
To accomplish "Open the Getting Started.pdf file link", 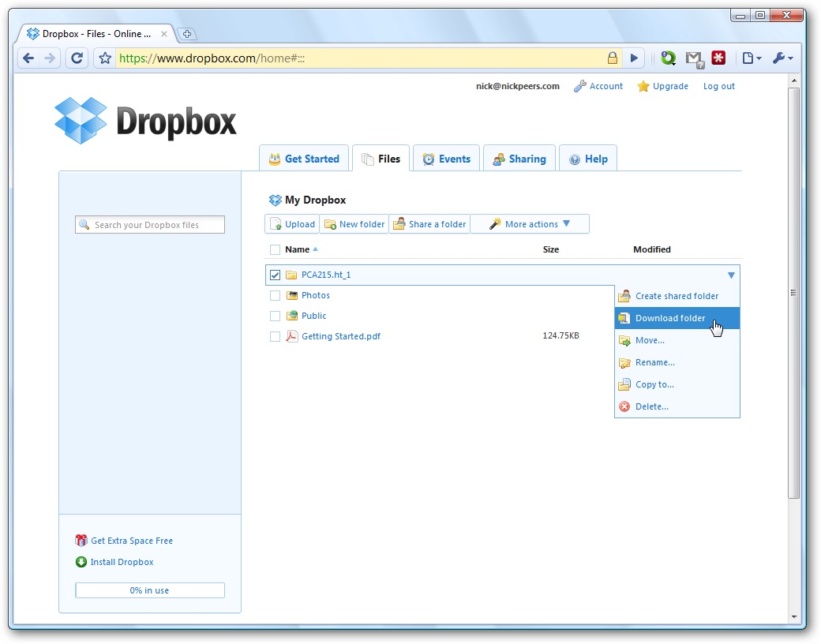I will (341, 336).
